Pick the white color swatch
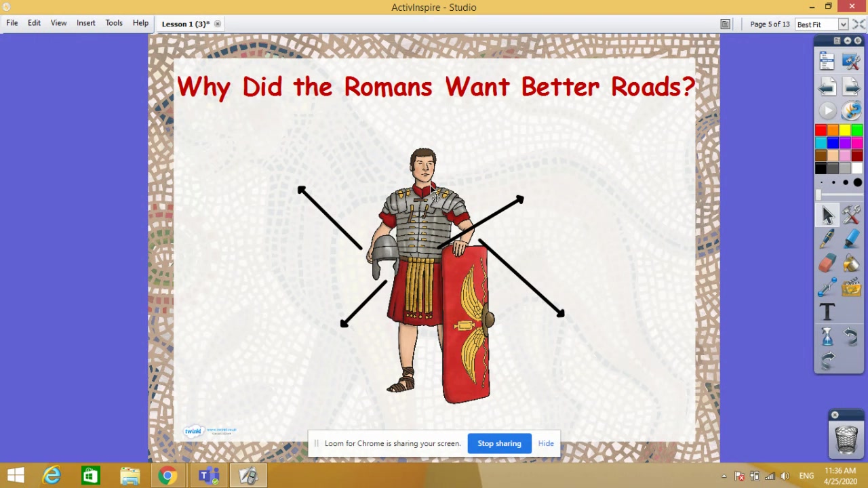The width and height of the screenshot is (868, 488). 857,168
